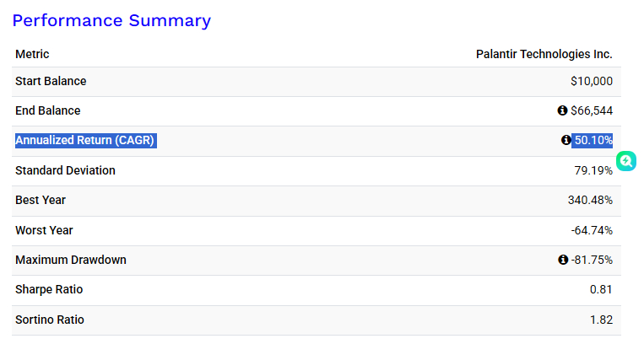Click highlighted Annualized Return (CAGR) label
The image size is (644, 344).
coord(85,140)
